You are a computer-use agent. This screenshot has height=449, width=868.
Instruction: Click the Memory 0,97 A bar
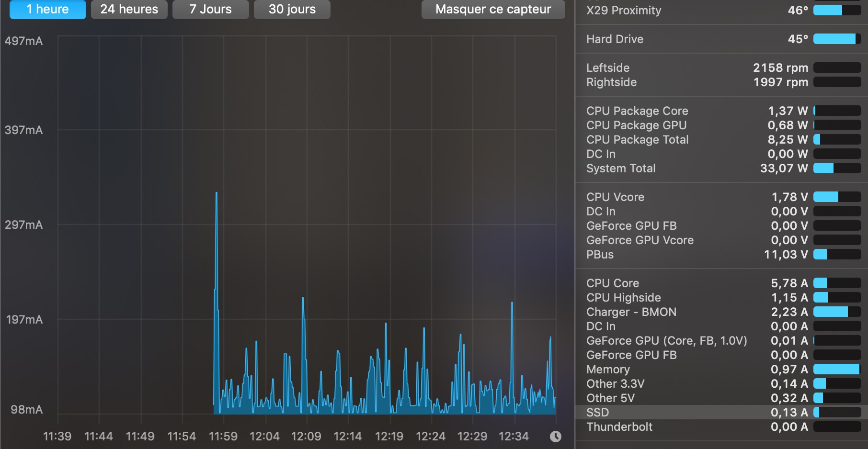tap(837, 369)
